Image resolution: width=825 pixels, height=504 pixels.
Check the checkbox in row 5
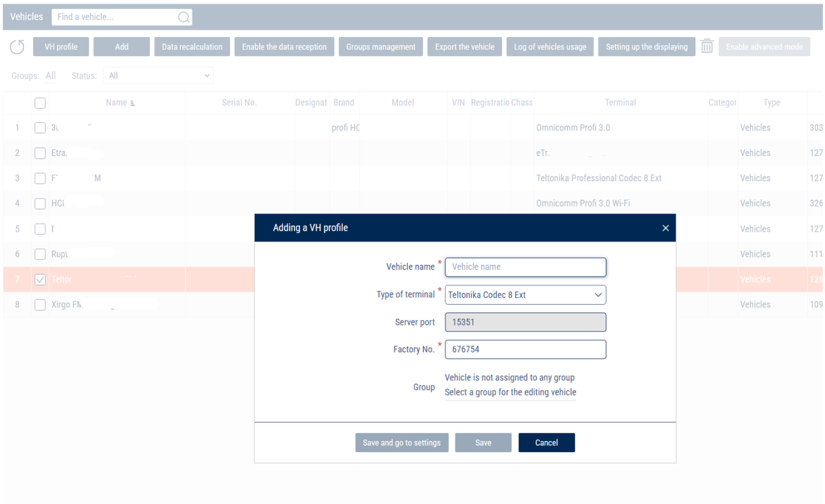click(x=40, y=229)
